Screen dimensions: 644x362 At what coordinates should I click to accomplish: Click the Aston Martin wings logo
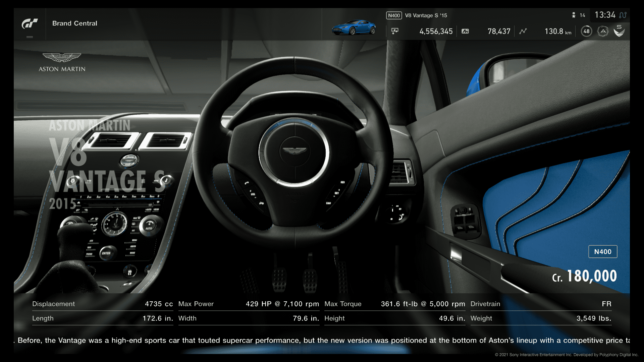point(62,57)
